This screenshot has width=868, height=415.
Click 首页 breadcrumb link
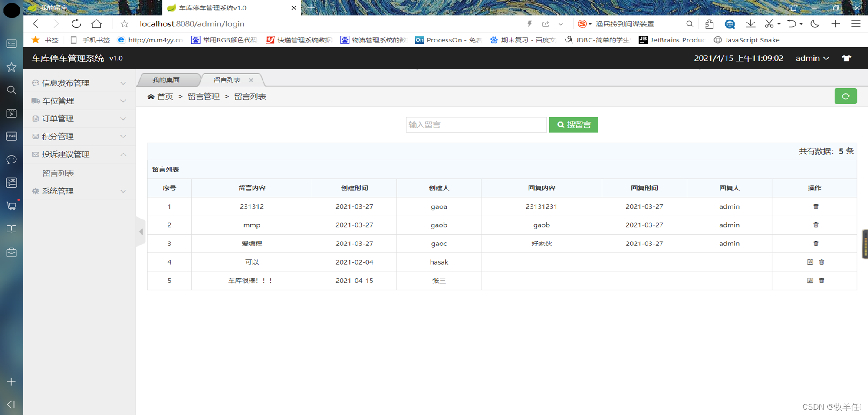(165, 97)
